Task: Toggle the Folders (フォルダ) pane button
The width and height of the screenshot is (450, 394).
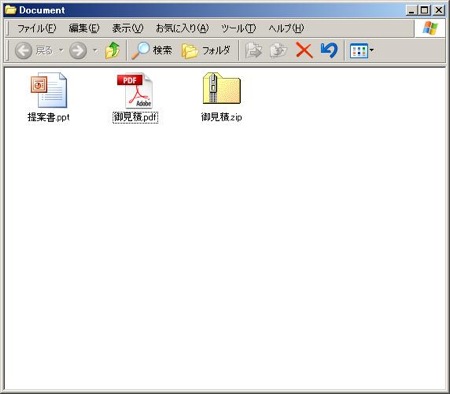Action: [x=206, y=51]
